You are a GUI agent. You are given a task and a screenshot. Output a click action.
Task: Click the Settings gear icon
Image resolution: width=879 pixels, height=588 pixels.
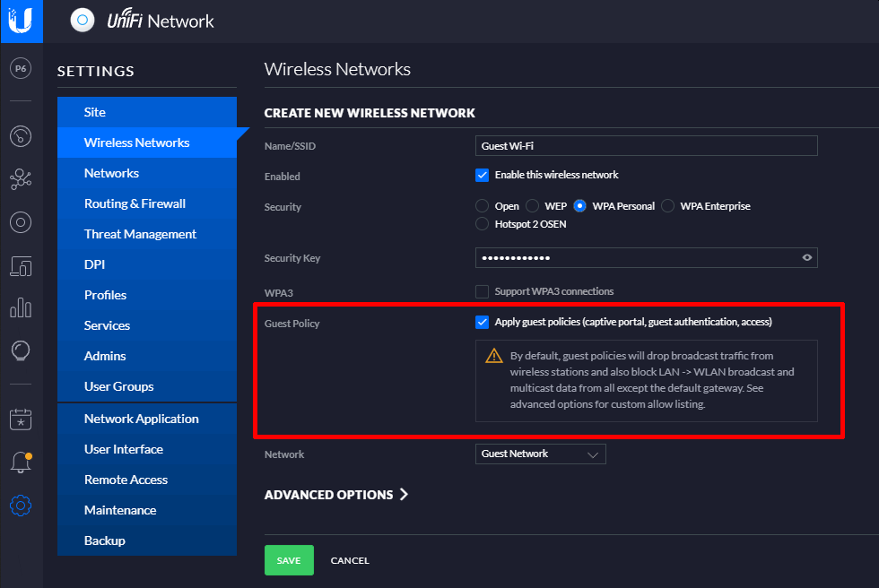[21, 506]
